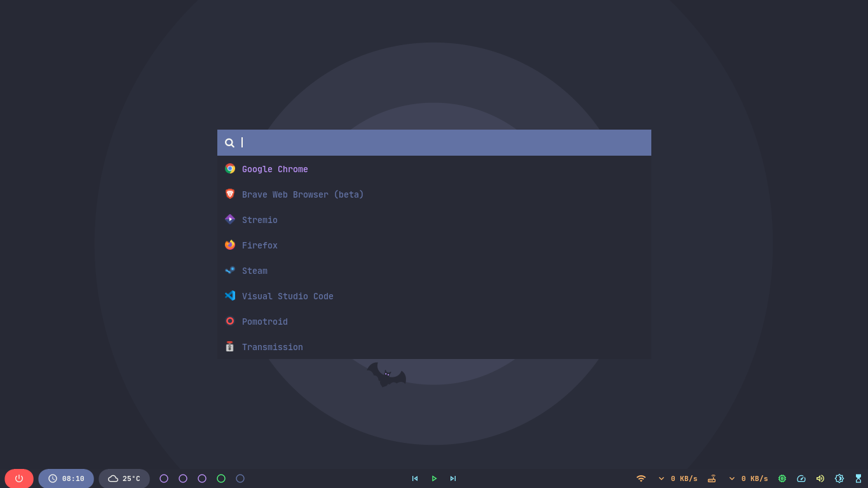Launch Visual Studio Code via its blue icon

click(x=230, y=295)
